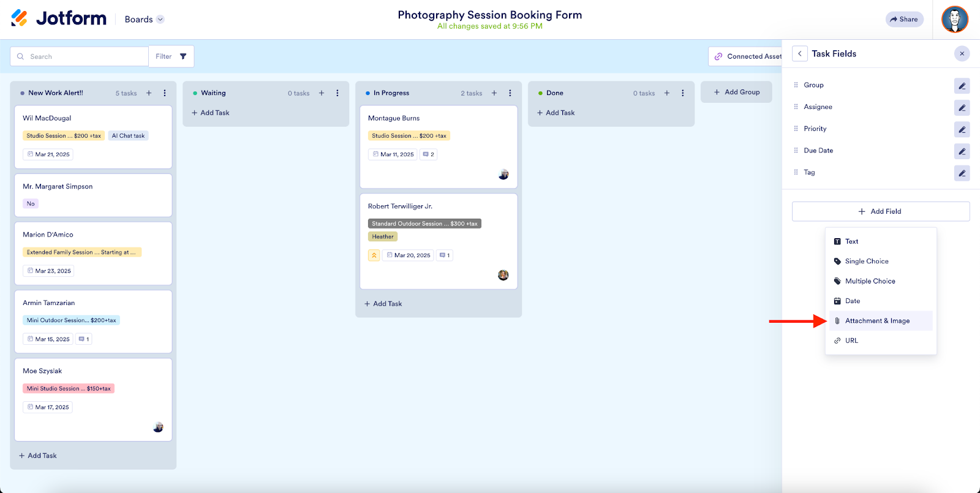This screenshot has width=980, height=493.
Task: Click the priority arrow icon on Robert Terwilliger card
Action: [374, 255]
